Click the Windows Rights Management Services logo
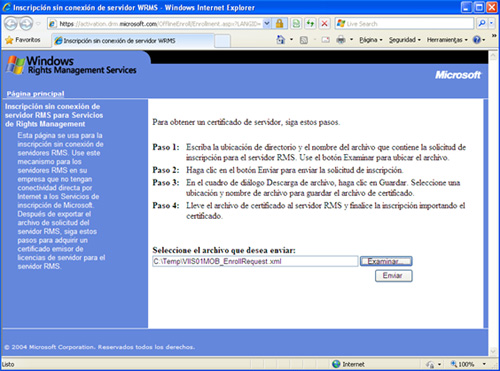Viewport: 500px width, 371px height. [x=71, y=65]
